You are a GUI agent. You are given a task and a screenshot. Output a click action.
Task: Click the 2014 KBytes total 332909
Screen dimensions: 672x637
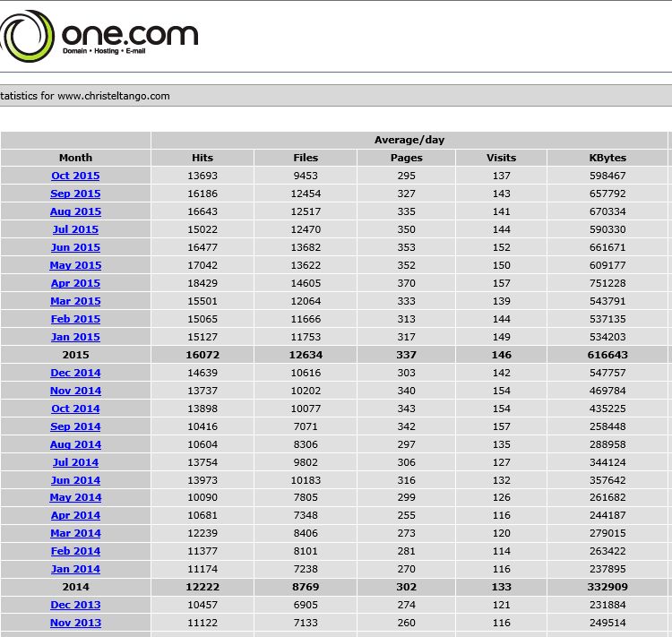[607, 587]
